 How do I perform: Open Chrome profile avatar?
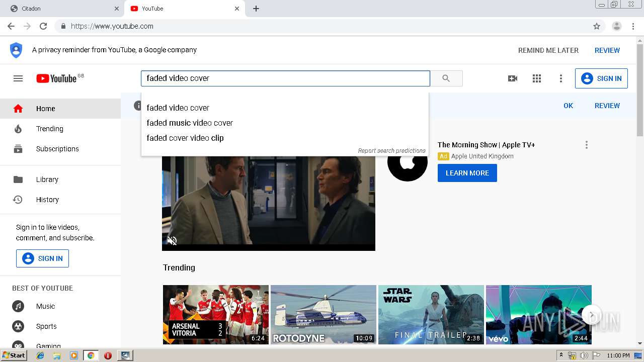617,26
